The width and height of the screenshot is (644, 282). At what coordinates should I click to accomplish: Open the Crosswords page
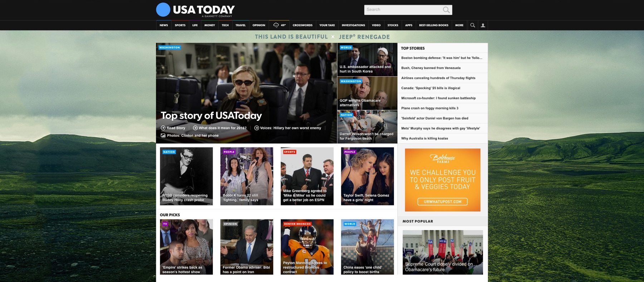pyautogui.click(x=303, y=25)
